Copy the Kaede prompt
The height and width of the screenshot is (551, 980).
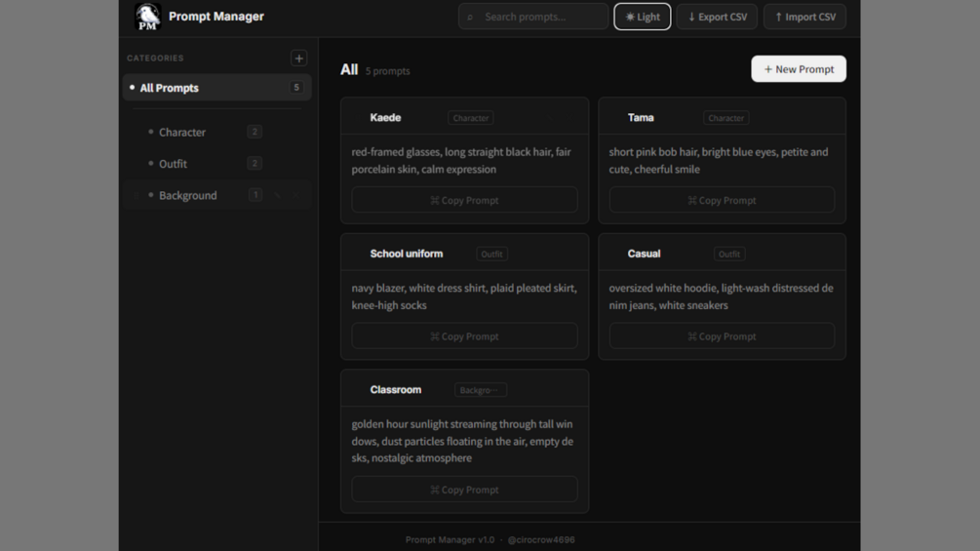click(x=464, y=200)
